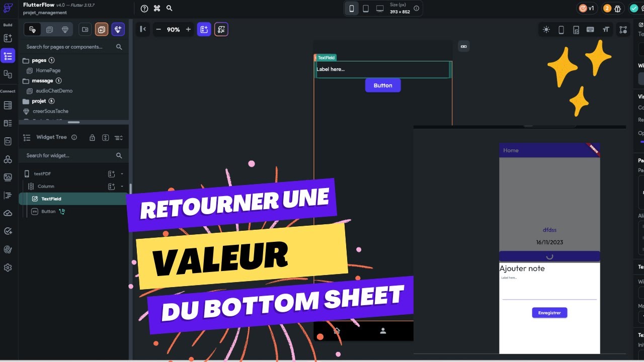Select testPDF in Widget Tree
The width and height of the screenshot is (644, 362).
pos(43,174)
